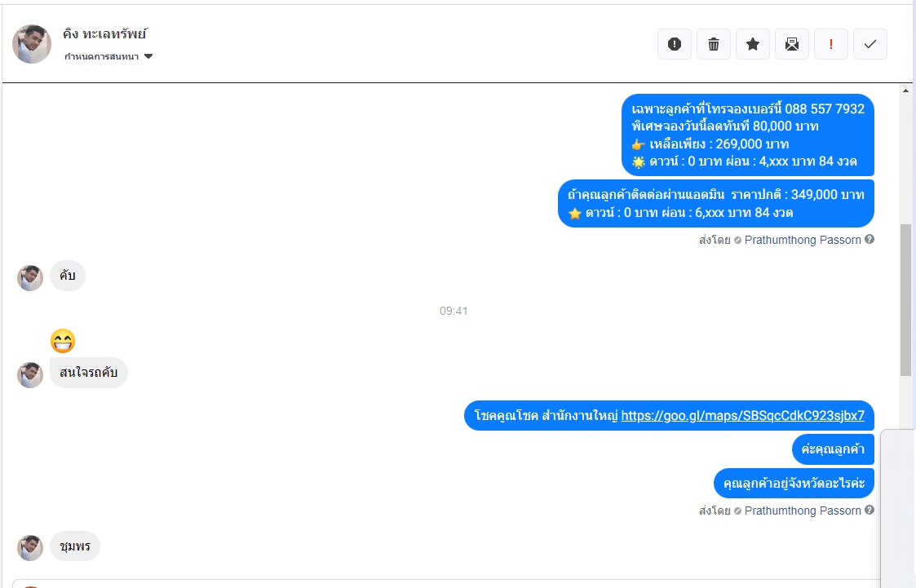Image resolution: width=916 pixels, height=588 pixels.
Task: Open the goo.gl maps link
Action: [x=742, y=416]
